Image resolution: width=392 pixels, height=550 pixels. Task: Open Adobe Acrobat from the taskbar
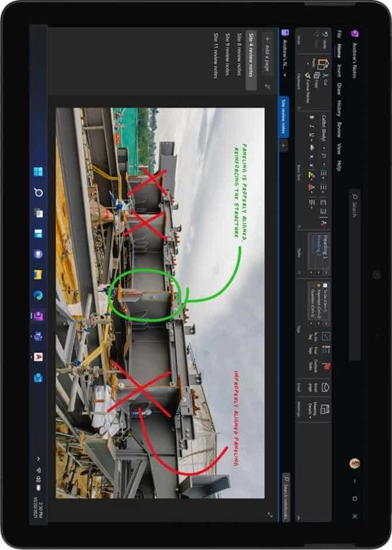[38, 357]
